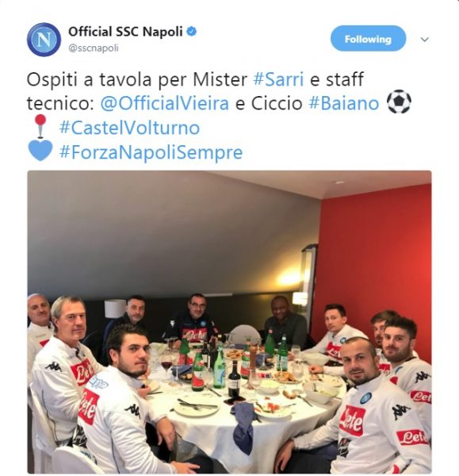Click the soccer ball emoji
The height and width of the screenshot is (476, 459).
[399, 102]
